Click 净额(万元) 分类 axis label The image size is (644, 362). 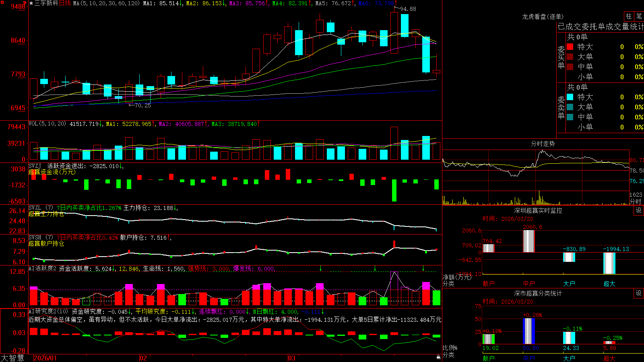[x=457, y=280]
